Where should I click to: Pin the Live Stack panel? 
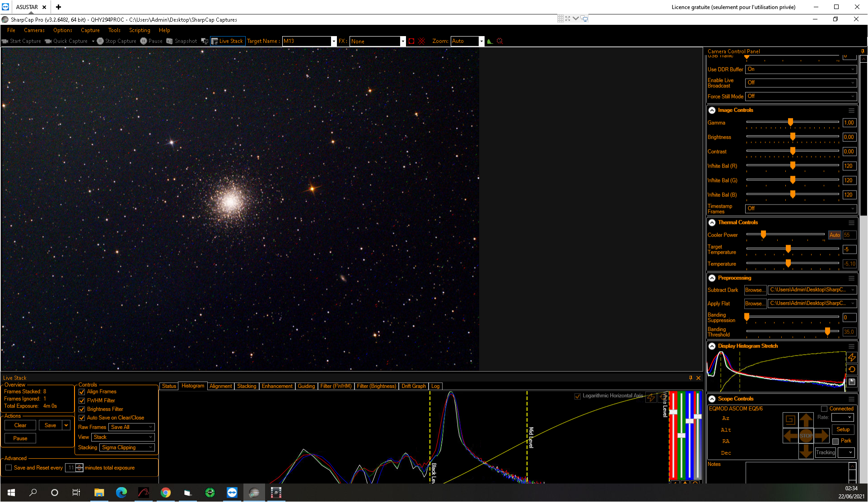click(x=691, y=378)
